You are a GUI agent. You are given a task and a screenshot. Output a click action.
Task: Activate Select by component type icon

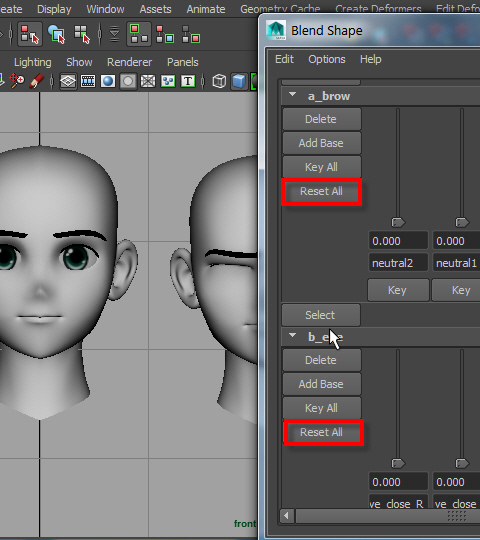(x=82, y=34)
